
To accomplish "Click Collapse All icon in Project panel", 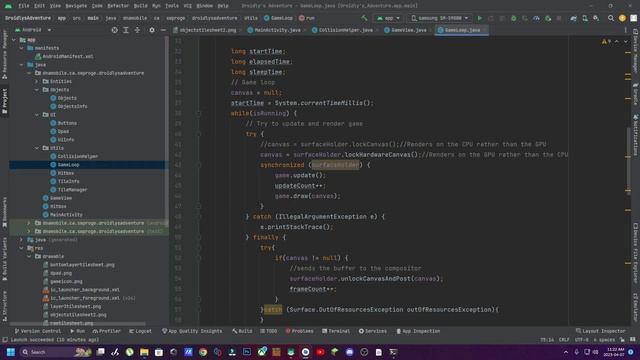I will click(137, 30).
